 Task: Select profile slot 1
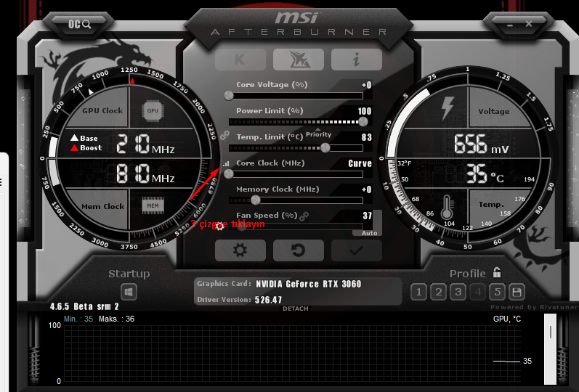(418, 293)
